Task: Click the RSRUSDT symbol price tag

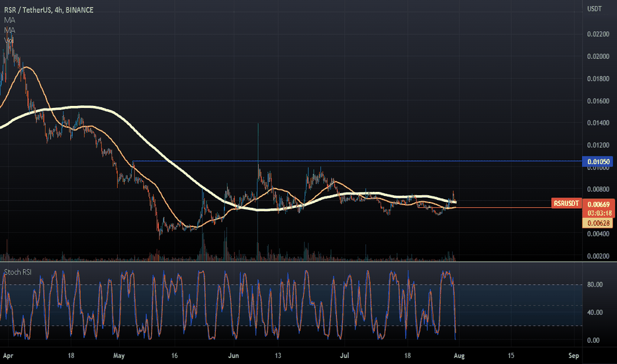Action: click(x=566, y=203)
